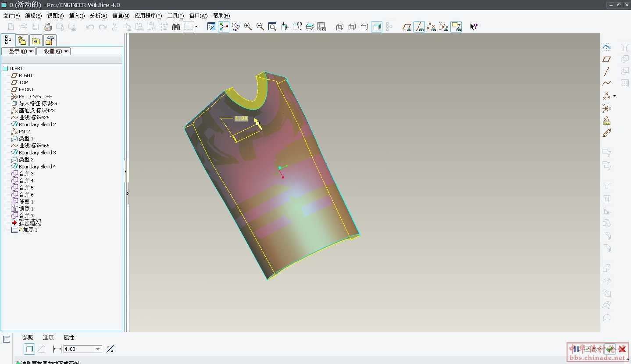Select Wireframe display style
This screenshot has width=631, height=364.
[x=339, y=27]
